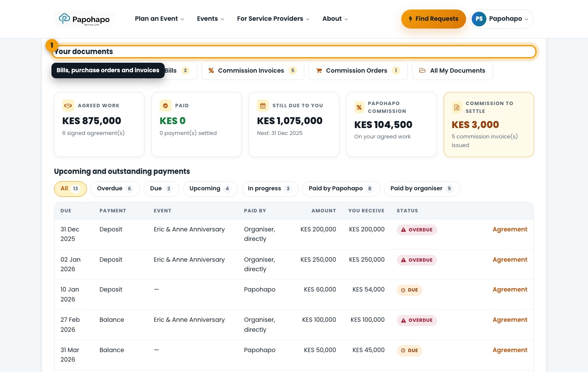The image size is (588, 372).
Task: Click the KES 45,000 you-receive value
Action: coord(368,350)
